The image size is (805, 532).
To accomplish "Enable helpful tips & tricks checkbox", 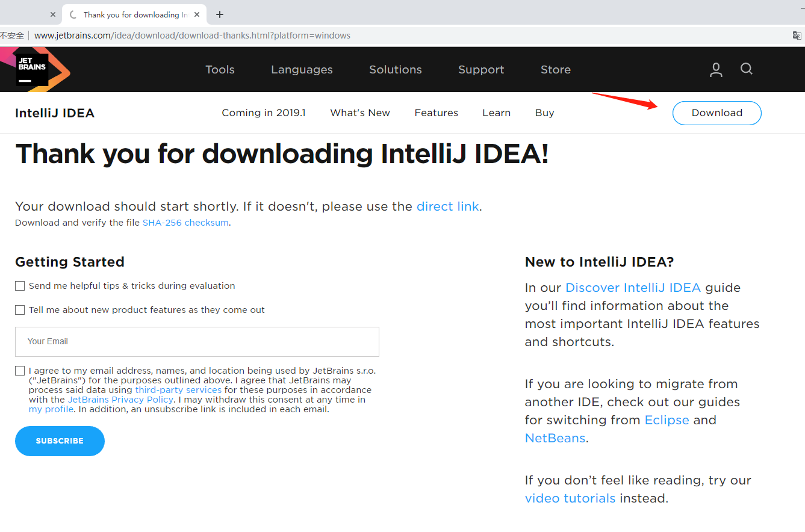I will click(20, 286).
